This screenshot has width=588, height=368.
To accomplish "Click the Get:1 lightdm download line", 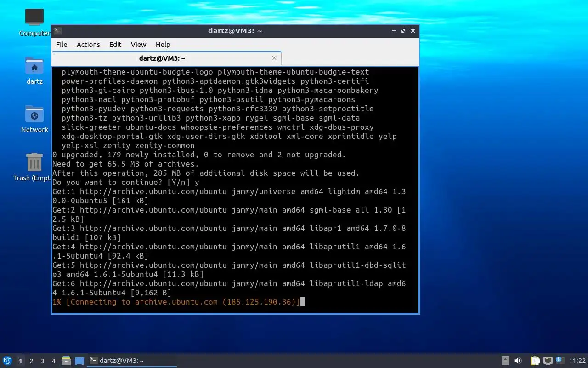I will (229, 196).
